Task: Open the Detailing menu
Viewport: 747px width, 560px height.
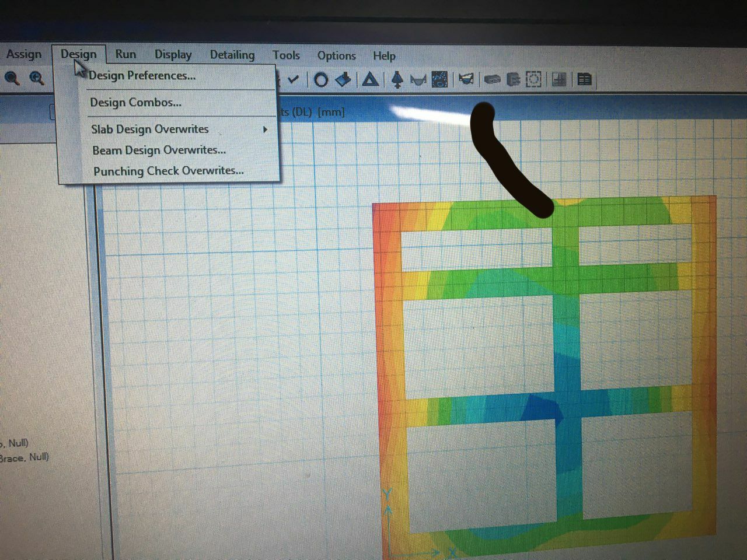Action: point(232,55)
